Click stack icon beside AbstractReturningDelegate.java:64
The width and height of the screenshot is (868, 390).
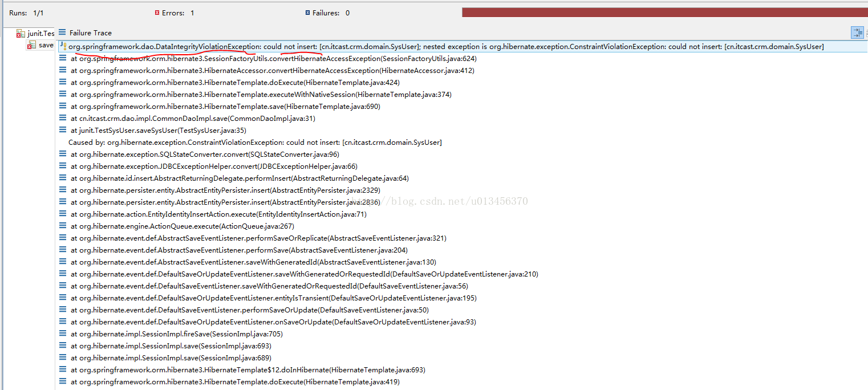tap(63, 178)
